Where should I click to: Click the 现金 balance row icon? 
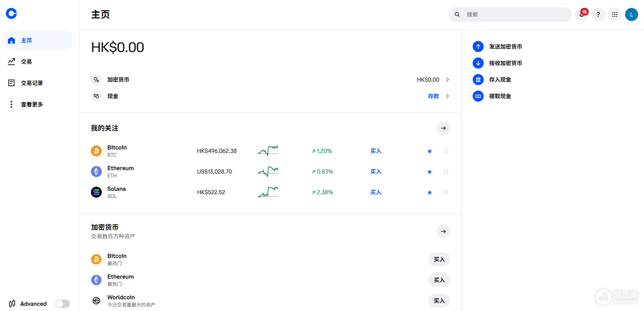(96, 96)
